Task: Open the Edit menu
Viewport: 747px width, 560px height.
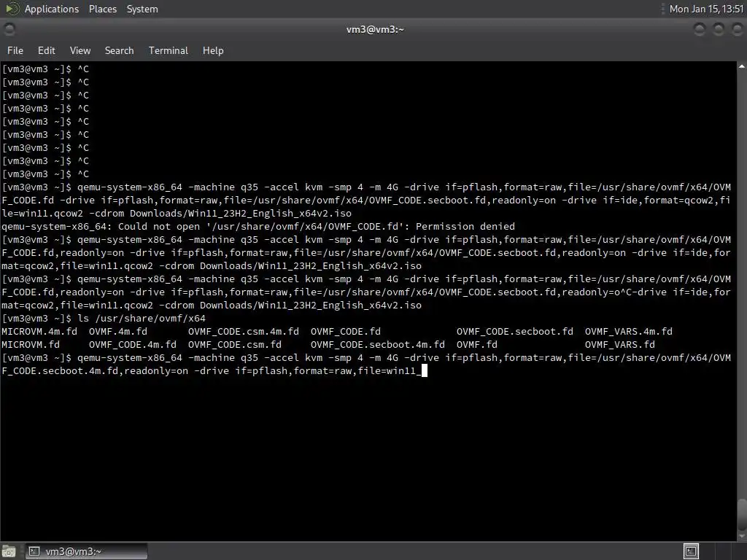Action: [46, 50]
